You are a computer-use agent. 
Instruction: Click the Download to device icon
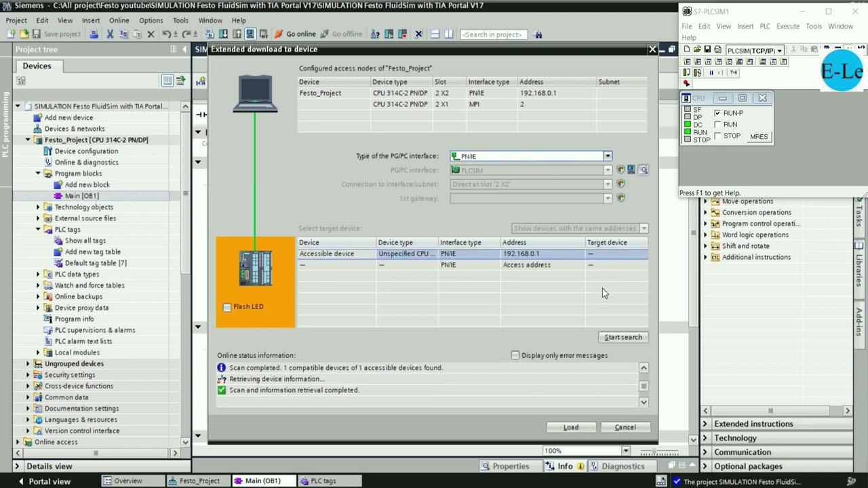pos(223,34)
